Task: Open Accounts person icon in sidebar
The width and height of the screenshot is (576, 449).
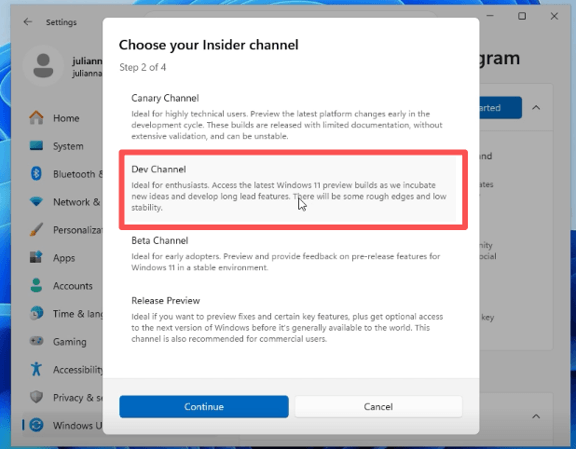Action: tap(36, 285)
